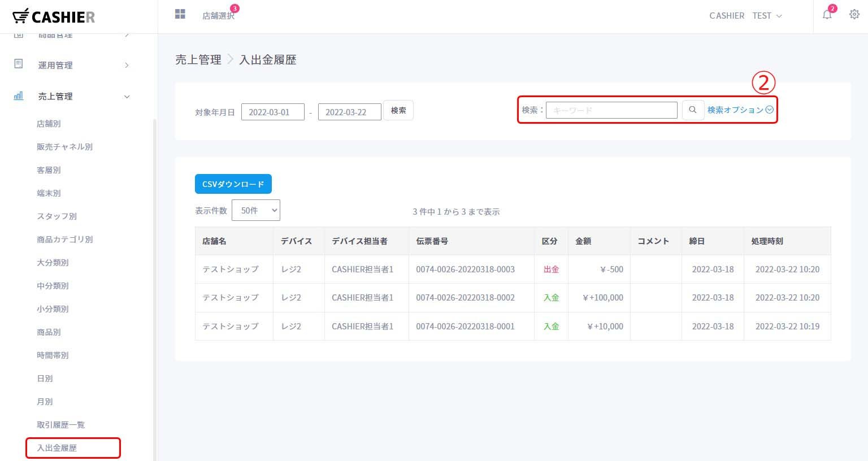The height and width of the screenshot is (461, 868).
Task: Select 小分類別 in the sidebar
Action: click(53, 309)
